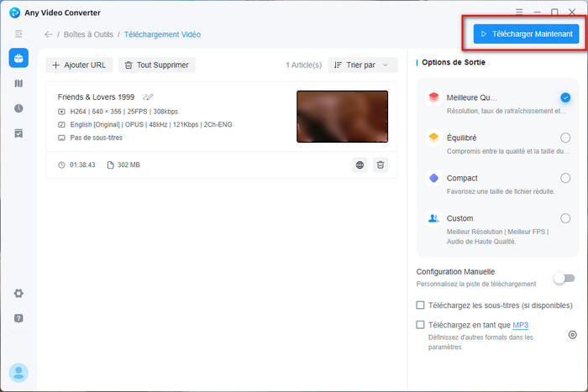Open the MP3 format link
The width and height of the screenshot is (588, 392).
(520, 325)
